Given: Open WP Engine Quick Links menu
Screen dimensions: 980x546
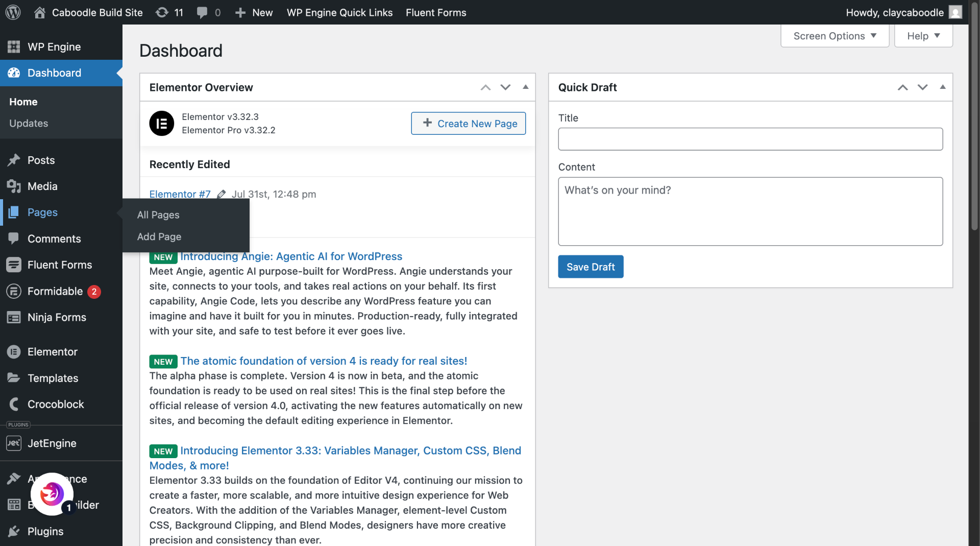Looking at the screenshot, I should tap(339, 12).
